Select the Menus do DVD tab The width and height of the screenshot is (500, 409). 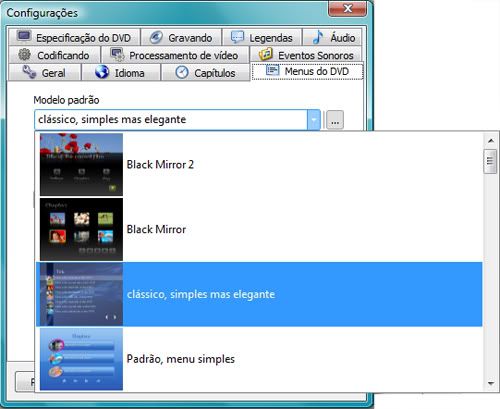[307, 71]
